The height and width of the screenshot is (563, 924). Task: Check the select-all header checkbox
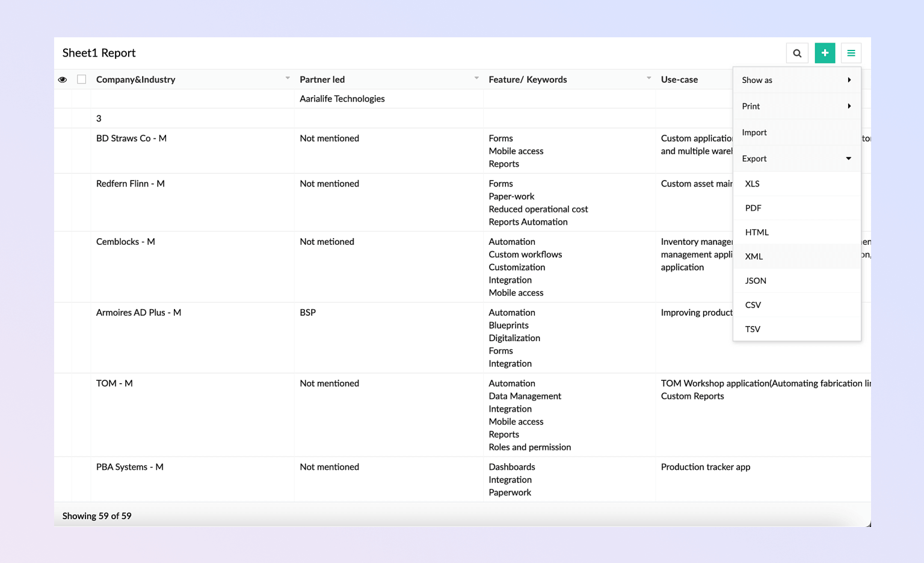click(x=82, y=79)
